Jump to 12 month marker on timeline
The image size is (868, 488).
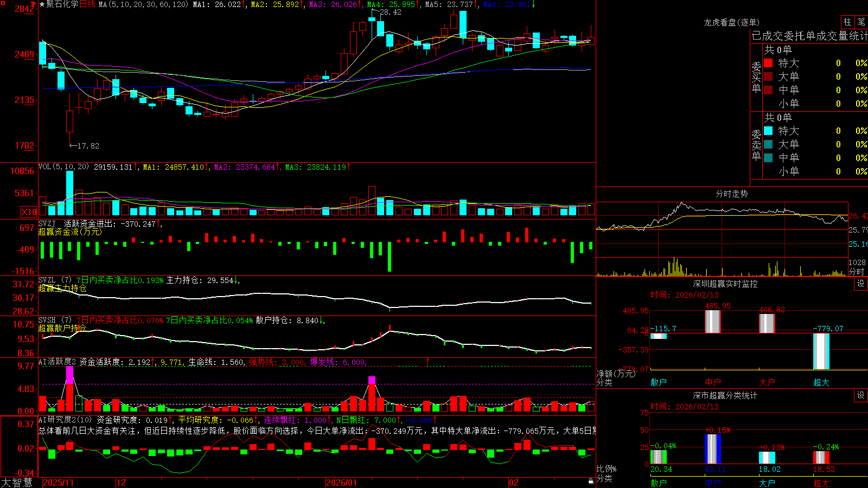pos(122,483)
